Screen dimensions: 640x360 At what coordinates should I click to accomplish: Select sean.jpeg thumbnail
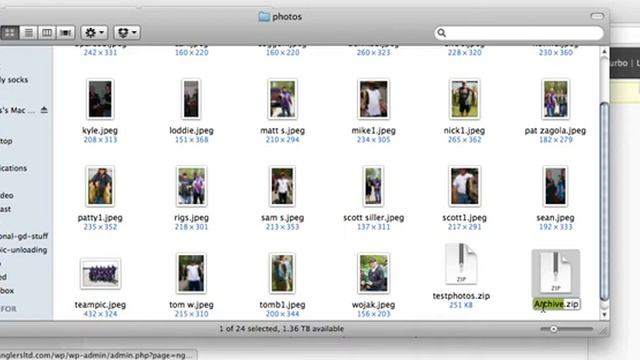[x=556, y=186]
